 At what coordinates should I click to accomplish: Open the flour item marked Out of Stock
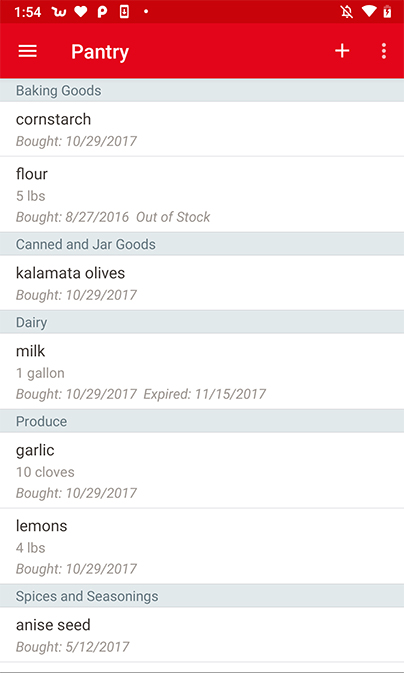[x=202, y=194]
